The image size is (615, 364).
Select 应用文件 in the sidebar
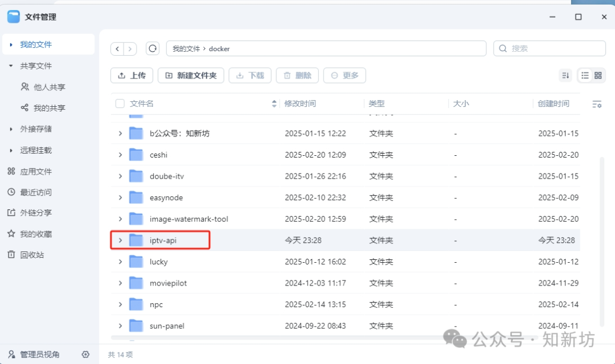coord(35,171)
